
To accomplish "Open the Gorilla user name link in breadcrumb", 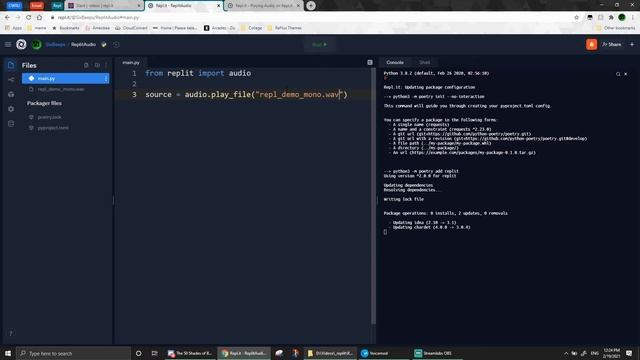I will [x=55, y=44].
